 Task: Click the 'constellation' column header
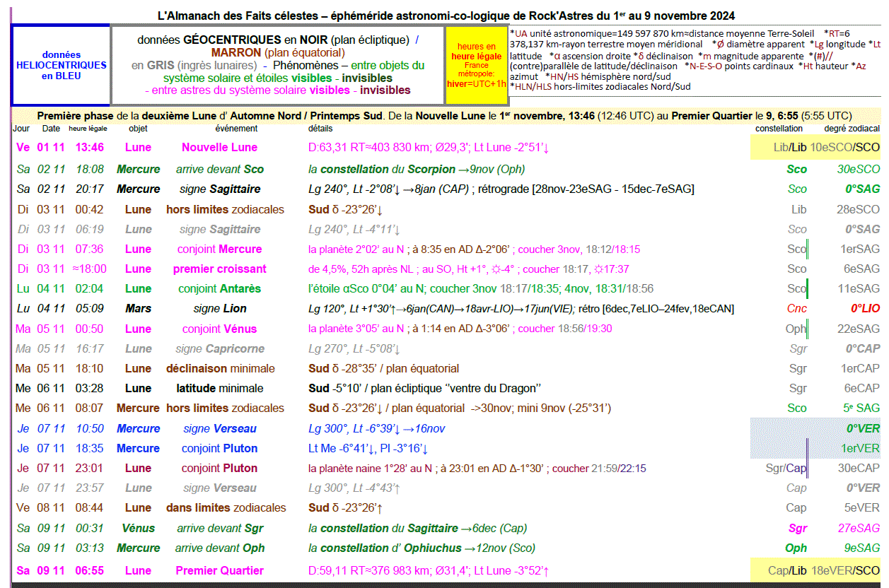tap(779, 129)
